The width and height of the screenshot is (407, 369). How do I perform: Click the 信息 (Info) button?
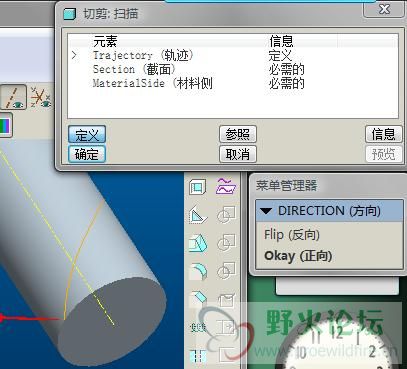(383, 134)
